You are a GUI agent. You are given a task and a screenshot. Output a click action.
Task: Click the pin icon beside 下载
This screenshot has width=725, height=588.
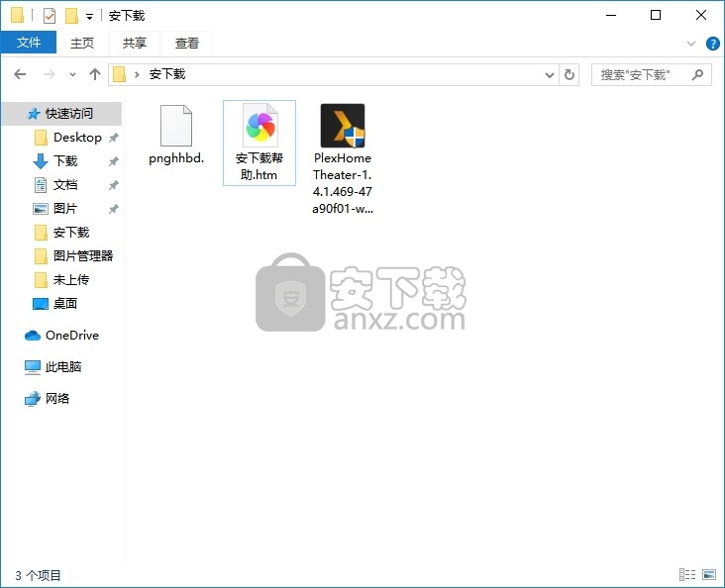(113, 161)
